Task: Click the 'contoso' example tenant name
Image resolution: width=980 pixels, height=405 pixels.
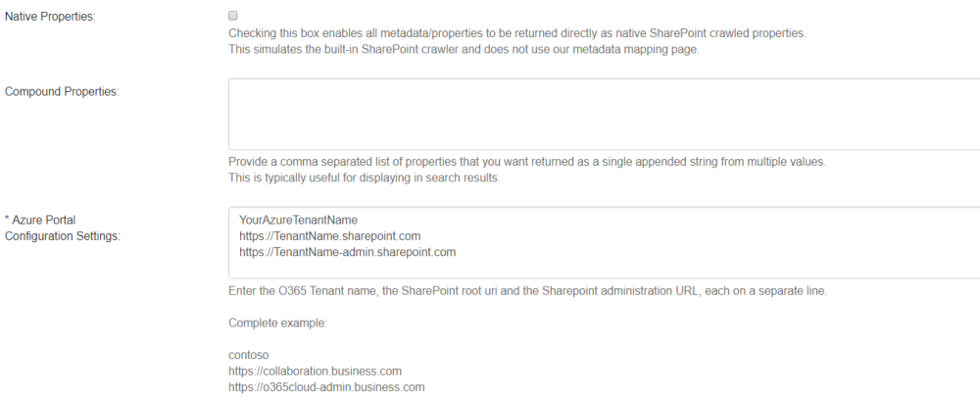Action: [x=249, y=355]
